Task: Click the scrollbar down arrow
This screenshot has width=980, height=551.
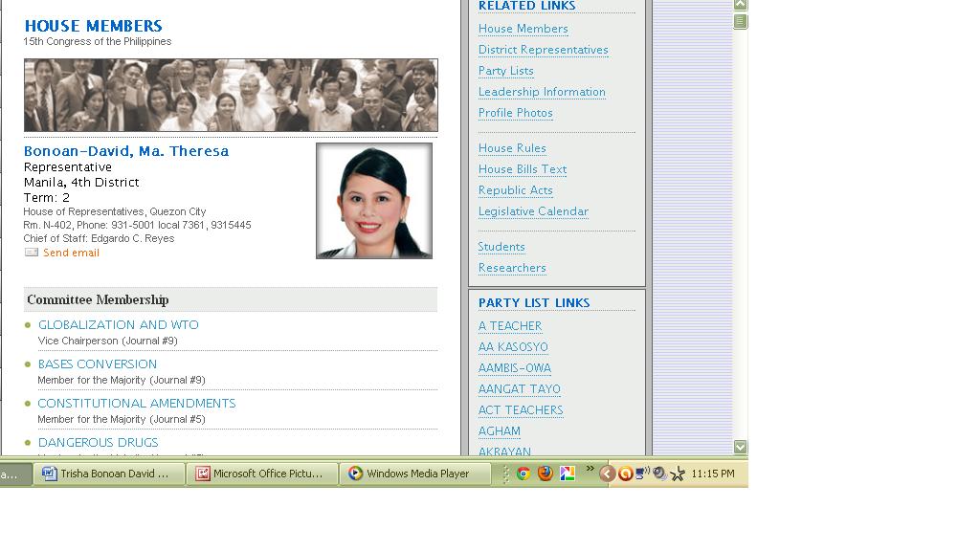Action: pyautogui.click(x=740, y=447)
